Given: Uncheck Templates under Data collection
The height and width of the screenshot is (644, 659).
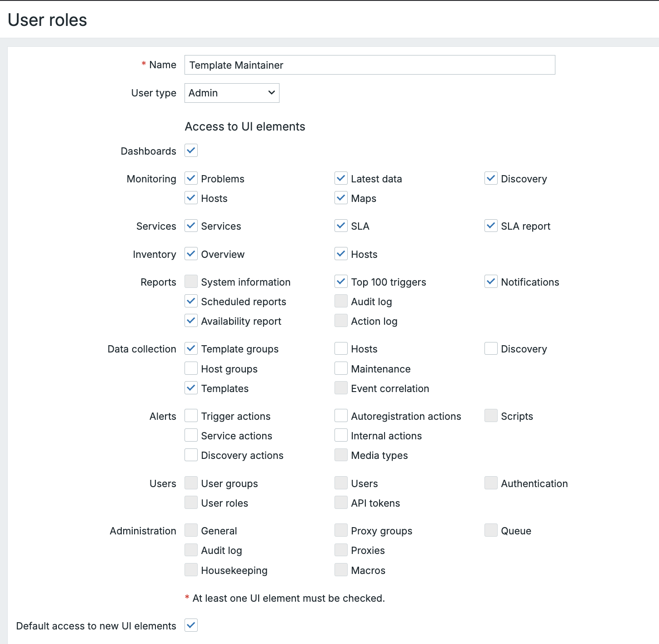Looking at the screenshot, I should [191, 388].
